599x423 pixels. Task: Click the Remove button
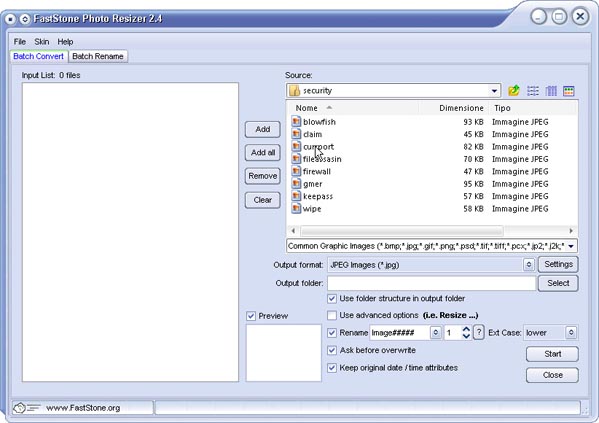262,176
